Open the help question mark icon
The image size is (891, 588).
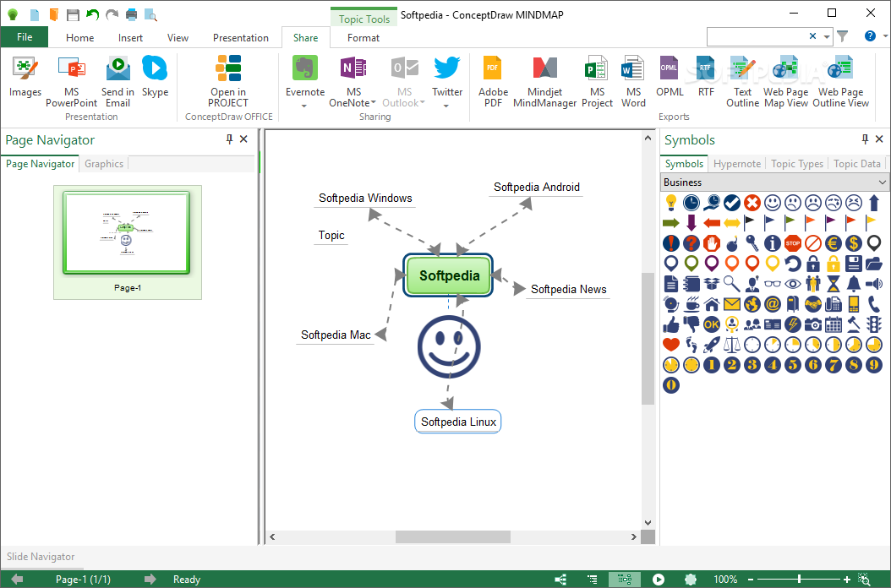870,35
